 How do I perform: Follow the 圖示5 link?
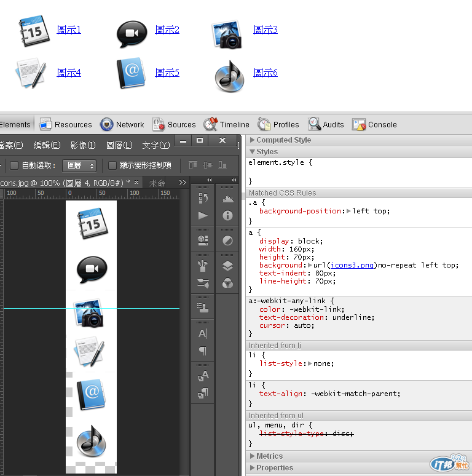(x=167, y=73)
